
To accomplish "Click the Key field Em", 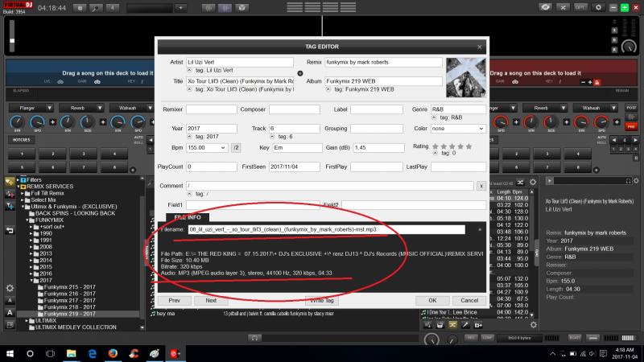I will (297, 148).
